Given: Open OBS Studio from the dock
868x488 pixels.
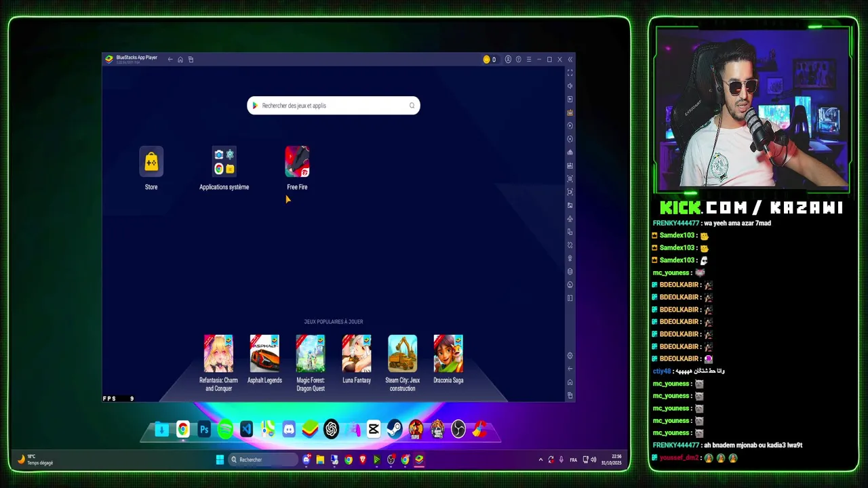Looking at the screenshot, I should [x=458, y=429].
